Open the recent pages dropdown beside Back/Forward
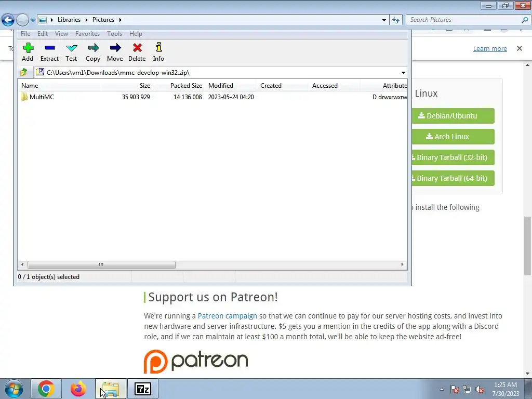The width and height of the screenshot is (532, 399). [x=33, y=20]
